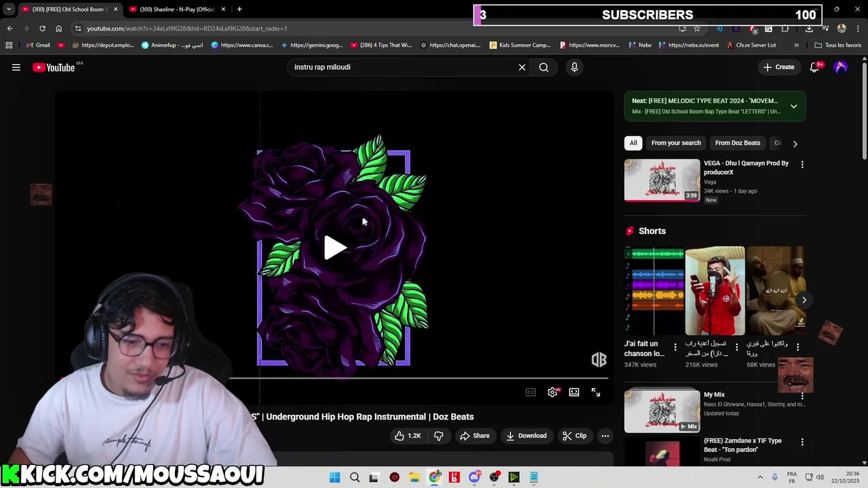The width and height of the screenshot is (868, 488).
Task: Clear the YouTube search box text
Action: pos(521,67)
